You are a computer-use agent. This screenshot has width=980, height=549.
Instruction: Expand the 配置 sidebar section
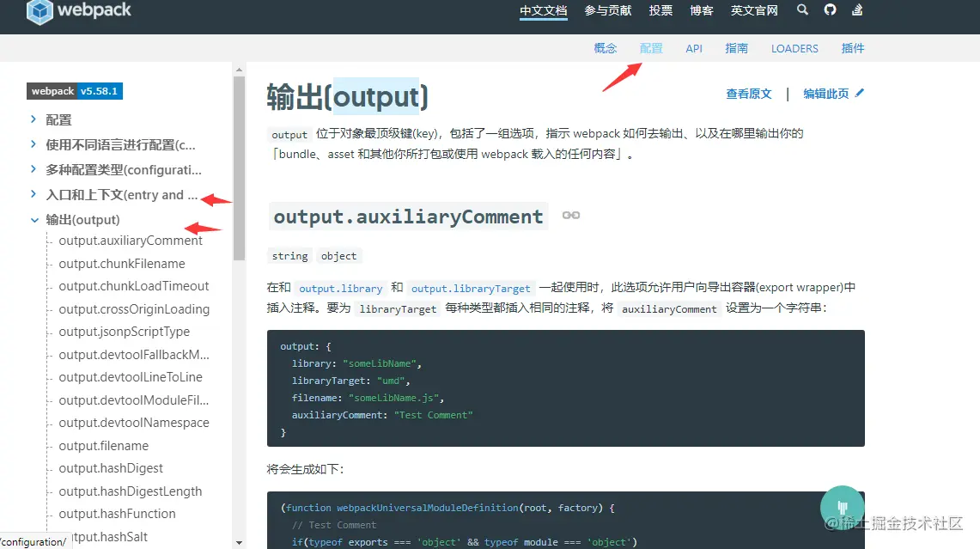pyautogui.click(x=33, y=119)
